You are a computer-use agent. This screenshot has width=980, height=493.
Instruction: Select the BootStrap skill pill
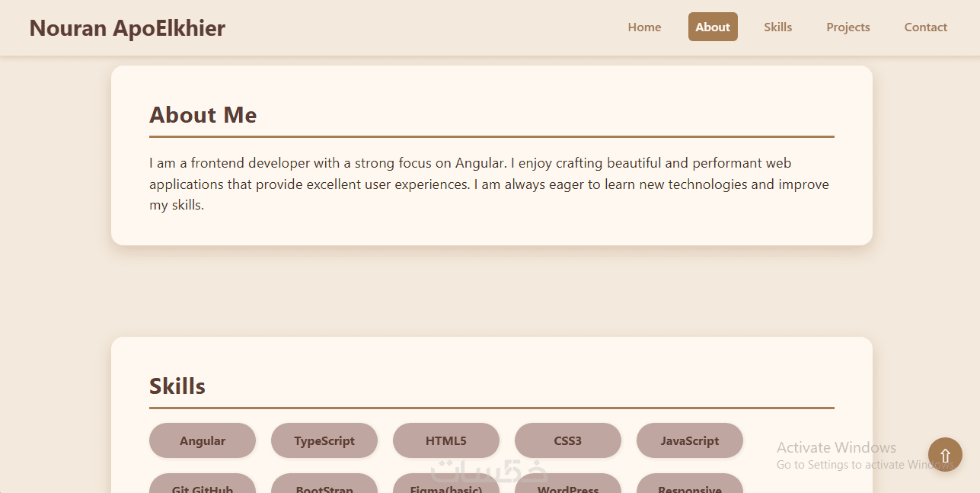click(x=324, y=485)
